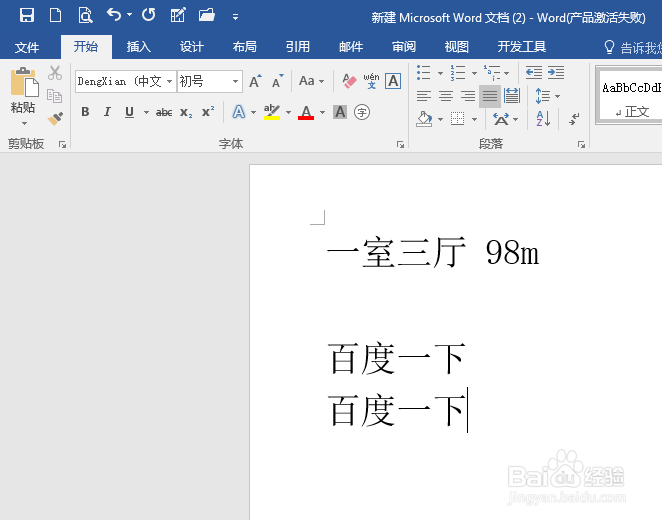Clear all formatting eraser icon

[349, 81]
